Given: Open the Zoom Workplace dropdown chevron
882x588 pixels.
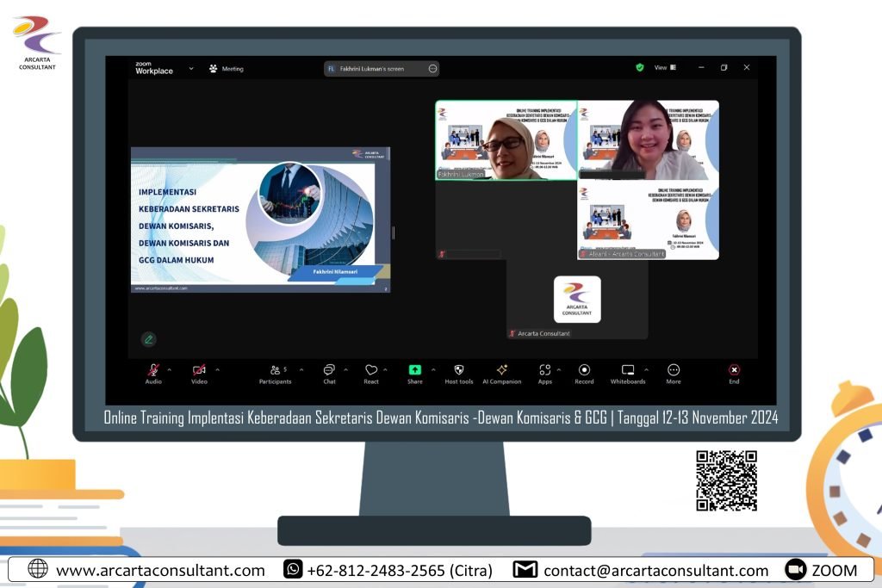Looking at the screenshot, I should (x=191, y=68).
